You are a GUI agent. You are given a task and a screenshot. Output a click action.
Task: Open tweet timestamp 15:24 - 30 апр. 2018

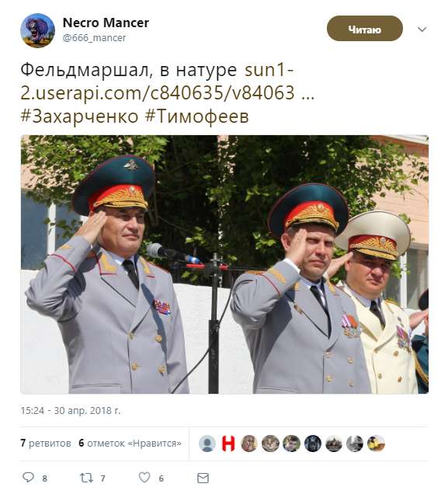point(71,410)
